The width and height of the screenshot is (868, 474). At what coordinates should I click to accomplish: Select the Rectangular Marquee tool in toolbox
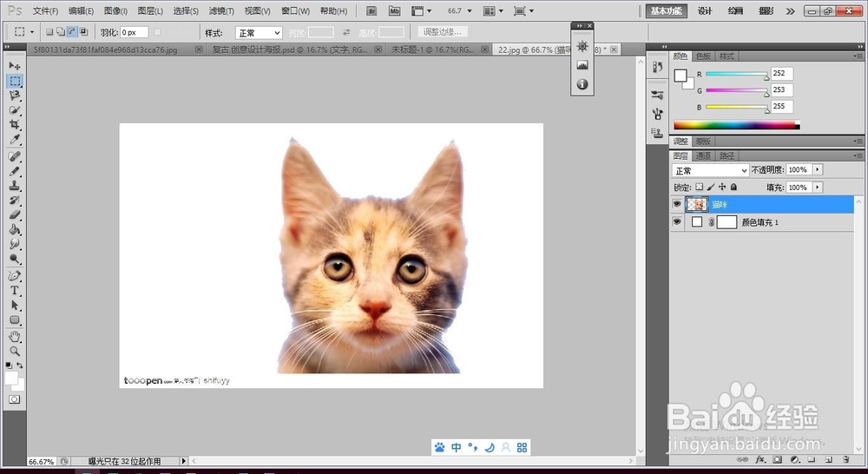[x=15, y=81]
